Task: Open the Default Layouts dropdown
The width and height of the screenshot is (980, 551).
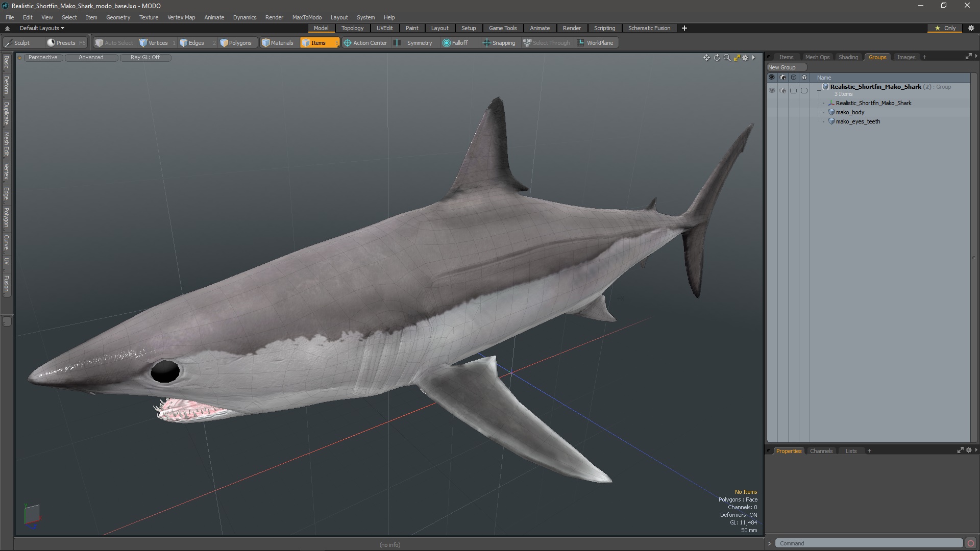Action: 42,28
